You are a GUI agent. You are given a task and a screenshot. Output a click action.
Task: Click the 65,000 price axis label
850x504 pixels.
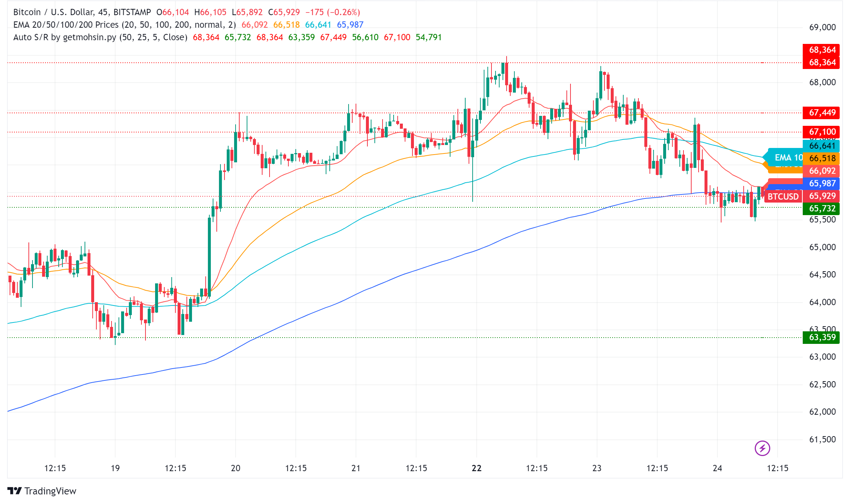822,247
